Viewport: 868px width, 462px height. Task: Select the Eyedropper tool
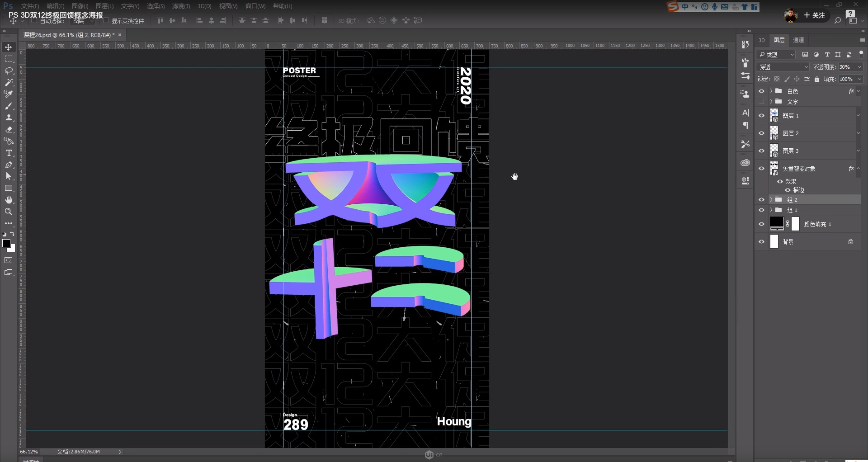9,94
